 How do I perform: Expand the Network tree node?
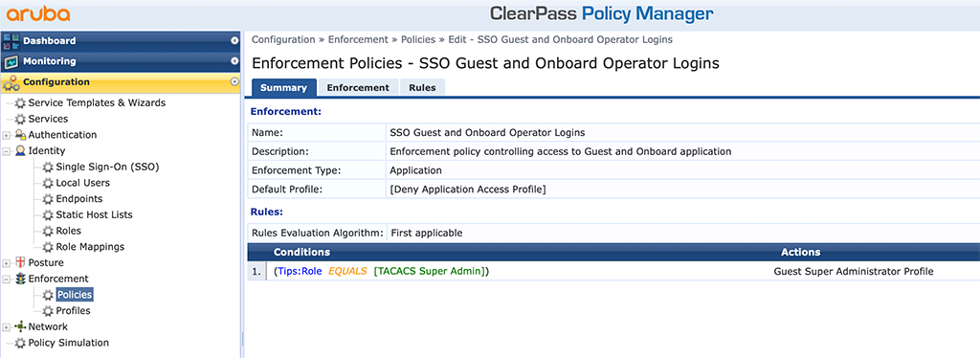[7, 326]
